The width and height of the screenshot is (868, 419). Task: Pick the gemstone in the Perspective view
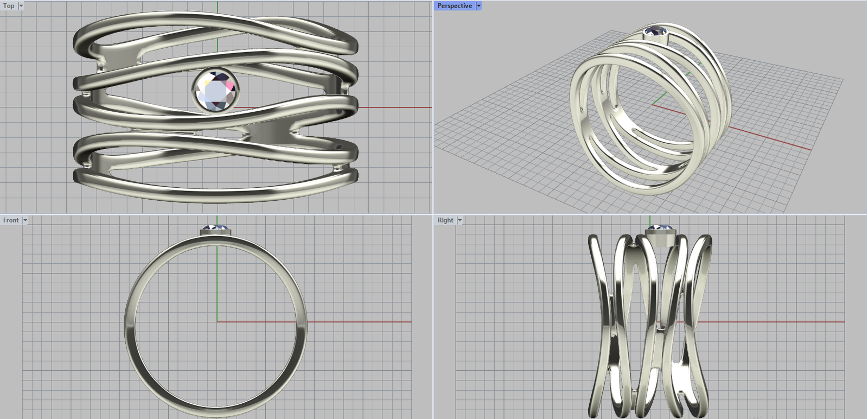pyautogui.click(x=655, y=31)
